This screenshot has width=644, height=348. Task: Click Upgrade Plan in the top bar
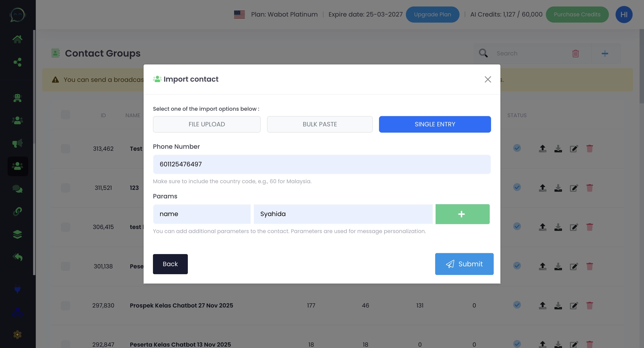[x=432, y=14]
